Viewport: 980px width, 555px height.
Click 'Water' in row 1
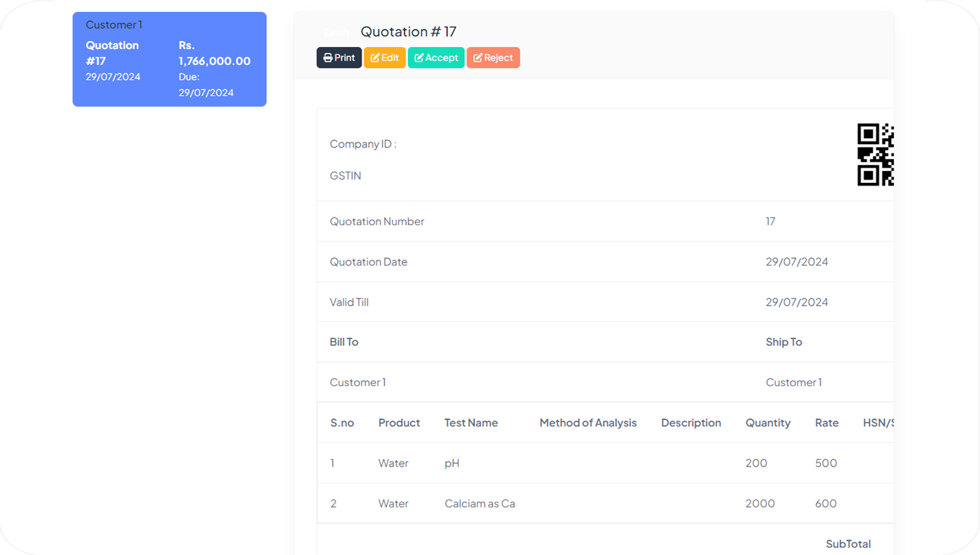click(x=393, y=463)
